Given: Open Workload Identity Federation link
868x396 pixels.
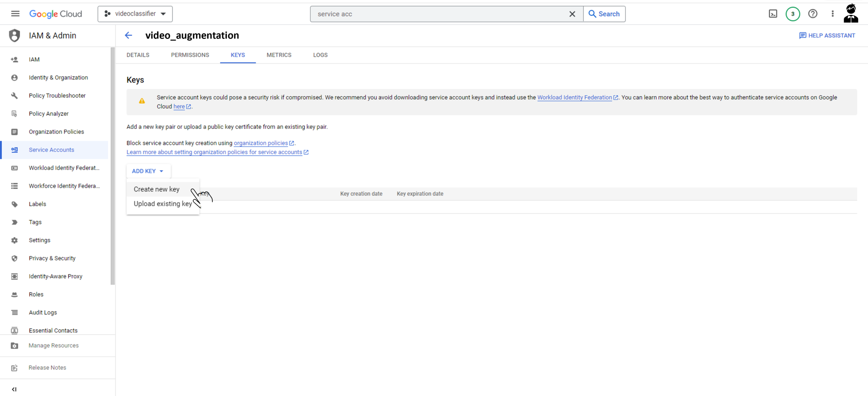Looking at the screenshot, I should click(x=574, y=98).
